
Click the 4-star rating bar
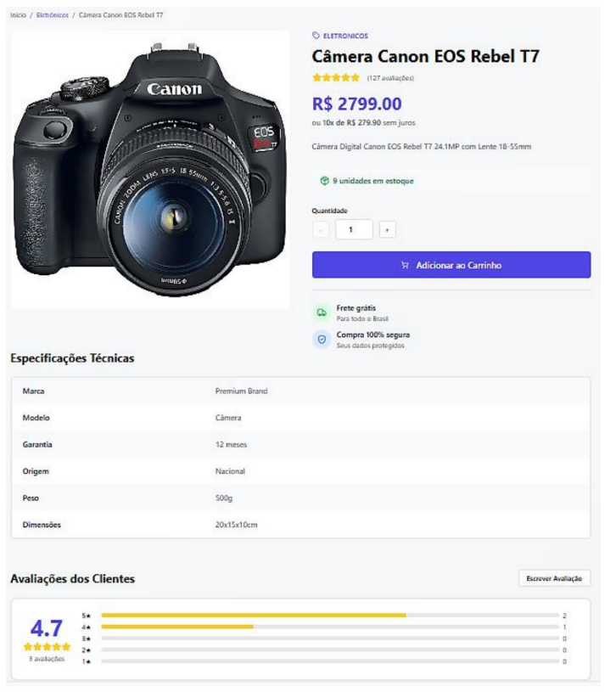329,627
